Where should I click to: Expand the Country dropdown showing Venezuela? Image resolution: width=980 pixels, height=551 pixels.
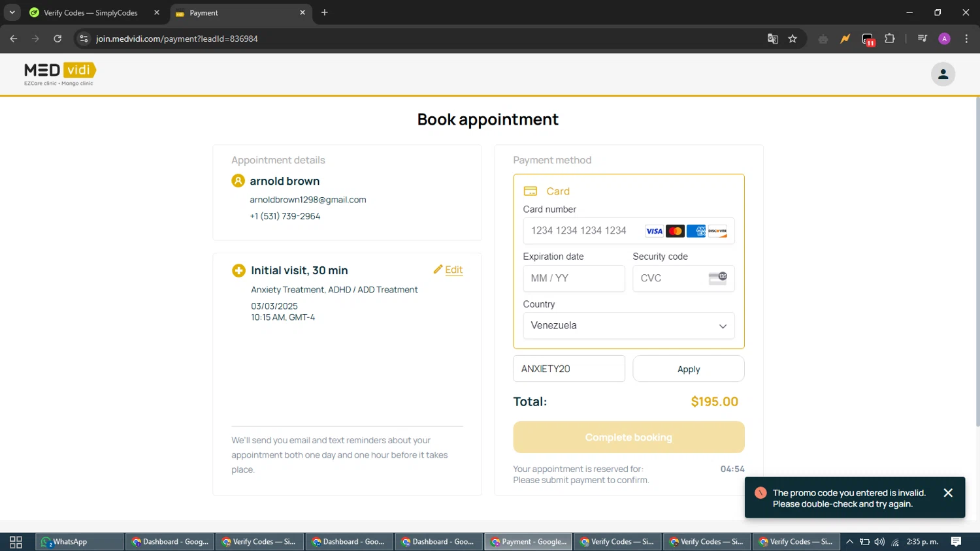pos(629,326)
